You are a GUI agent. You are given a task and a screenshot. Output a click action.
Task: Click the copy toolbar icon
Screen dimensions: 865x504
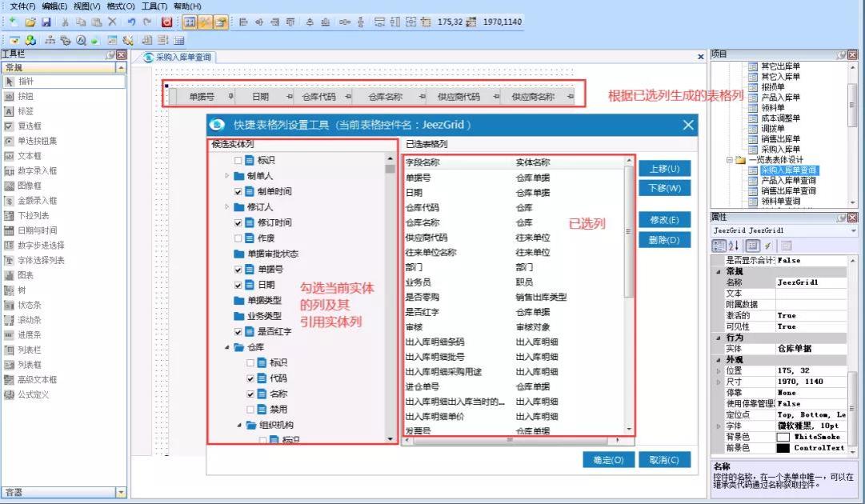click(81, 22)
